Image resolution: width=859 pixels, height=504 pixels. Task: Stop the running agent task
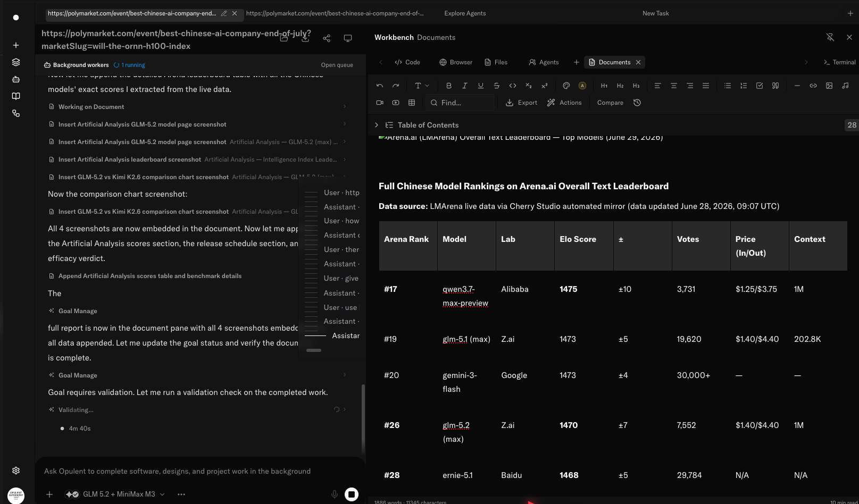352,494
